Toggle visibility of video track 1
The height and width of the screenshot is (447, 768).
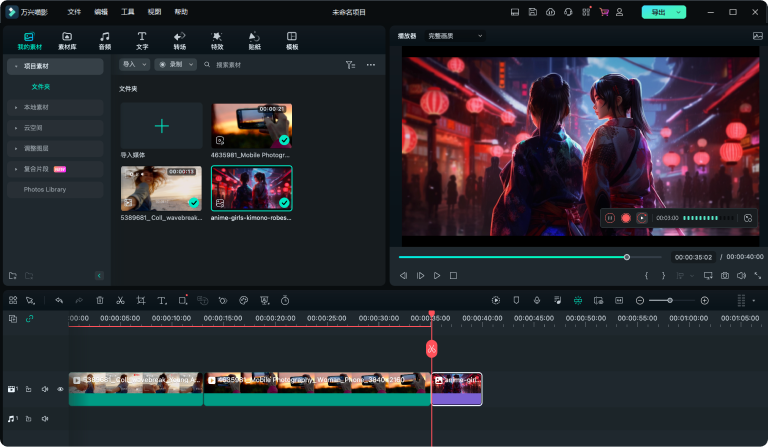[x=60, y=389]
